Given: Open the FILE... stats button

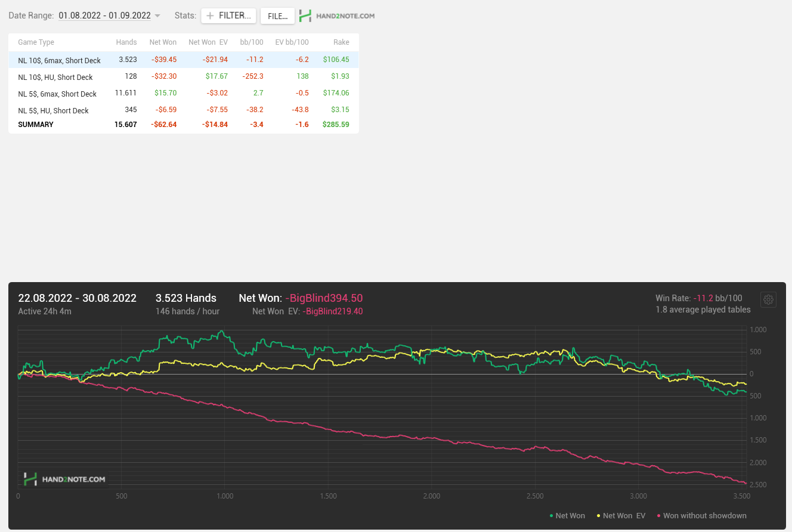Looking at the screenshot, I should (278, 16).
